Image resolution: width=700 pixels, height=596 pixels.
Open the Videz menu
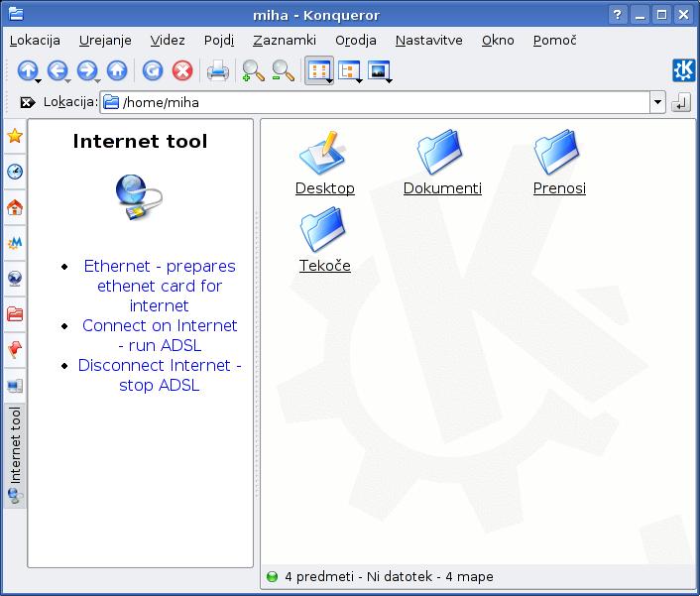(168, 41)
